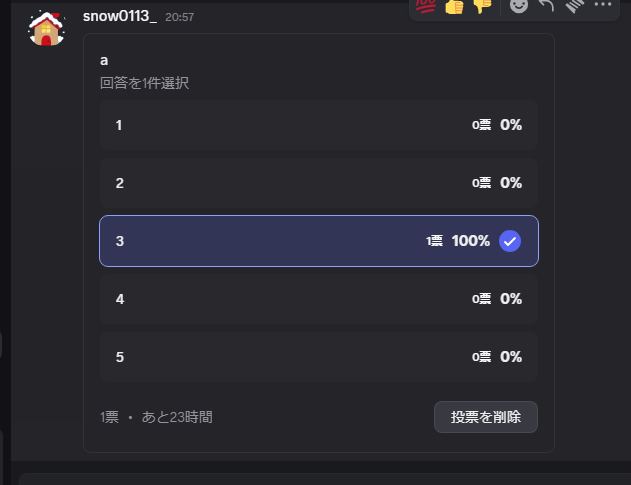Screen dimensions: 631x485
Task: Focus the message input box below poll
Action: 325,479
